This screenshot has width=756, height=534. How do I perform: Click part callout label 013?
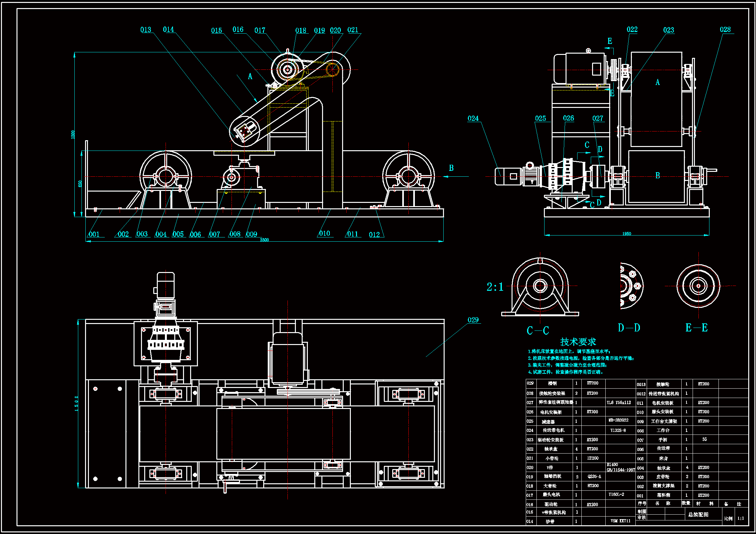point(146,30)
